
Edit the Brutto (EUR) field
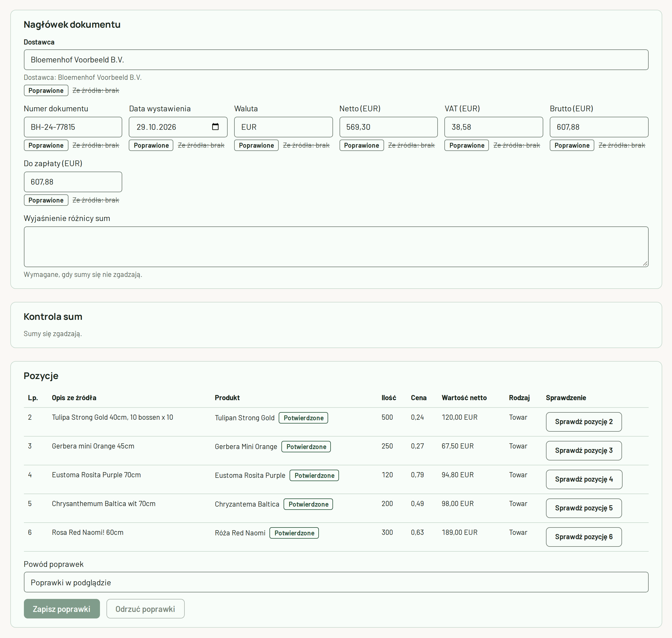tap(599, 127)
